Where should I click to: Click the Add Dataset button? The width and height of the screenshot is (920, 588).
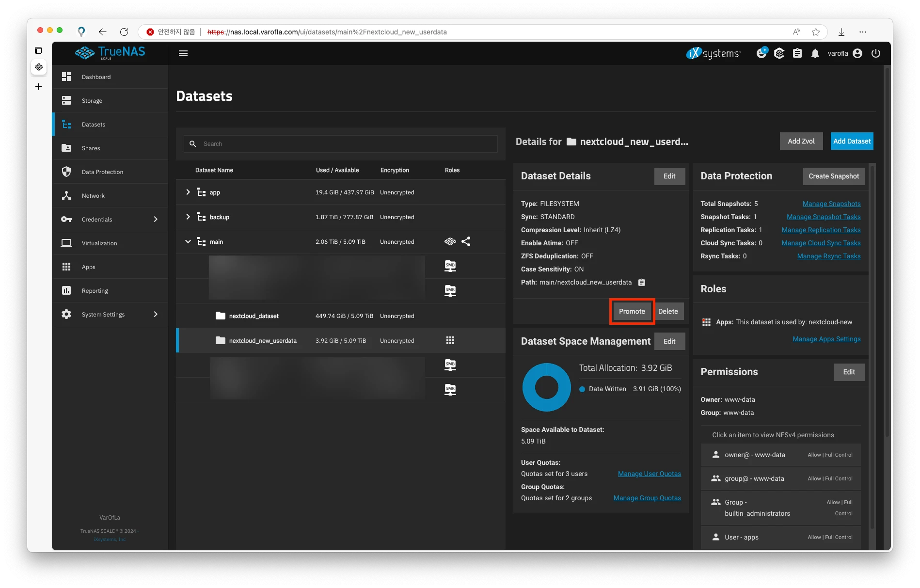coord(852,141)
